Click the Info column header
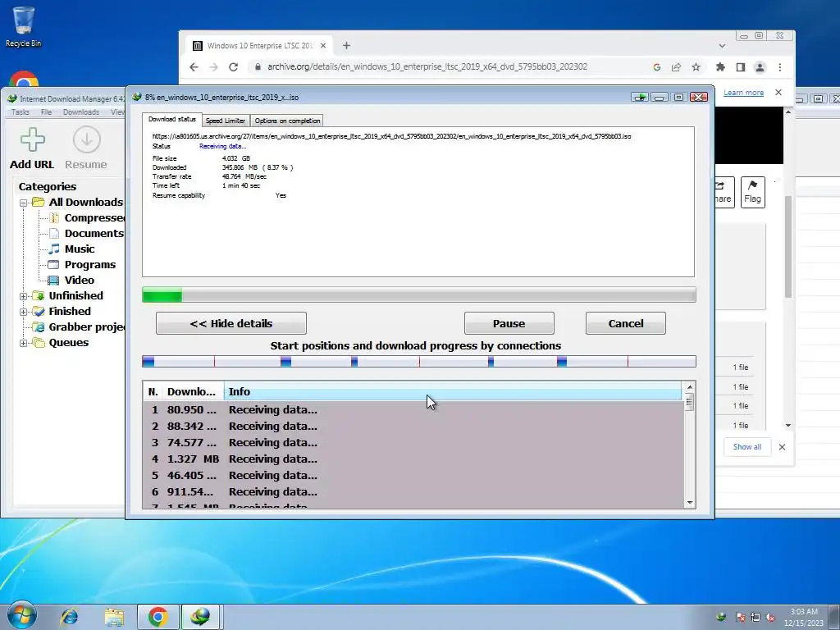The height and width of the screenshot is (630, 840). point(453,391)
